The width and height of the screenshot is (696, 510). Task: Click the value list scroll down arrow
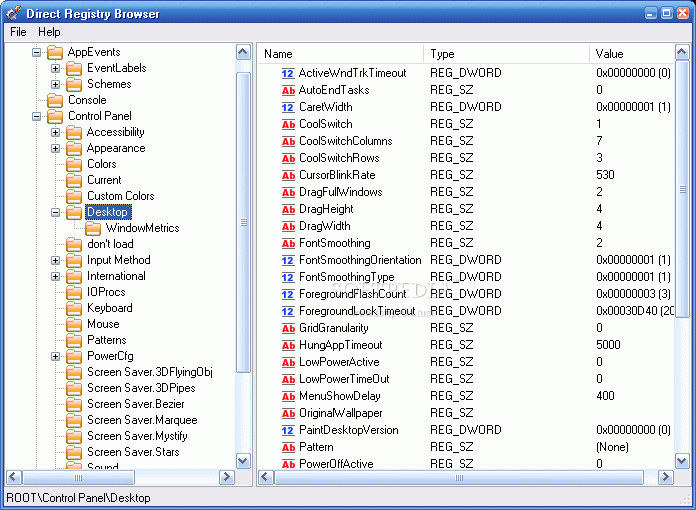pos(682,461)
